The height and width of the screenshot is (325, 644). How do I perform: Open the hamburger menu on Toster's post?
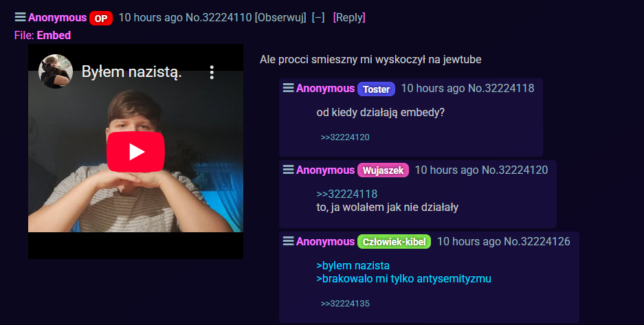288,88
